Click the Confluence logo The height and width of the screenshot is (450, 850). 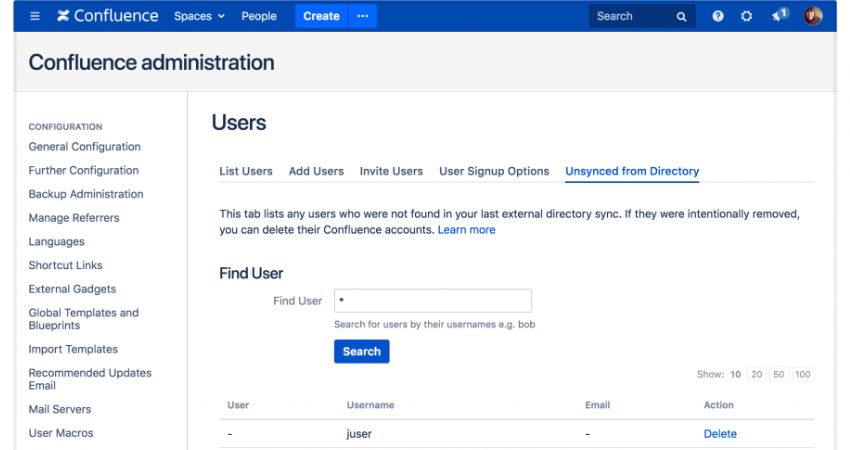pos(107,16)
